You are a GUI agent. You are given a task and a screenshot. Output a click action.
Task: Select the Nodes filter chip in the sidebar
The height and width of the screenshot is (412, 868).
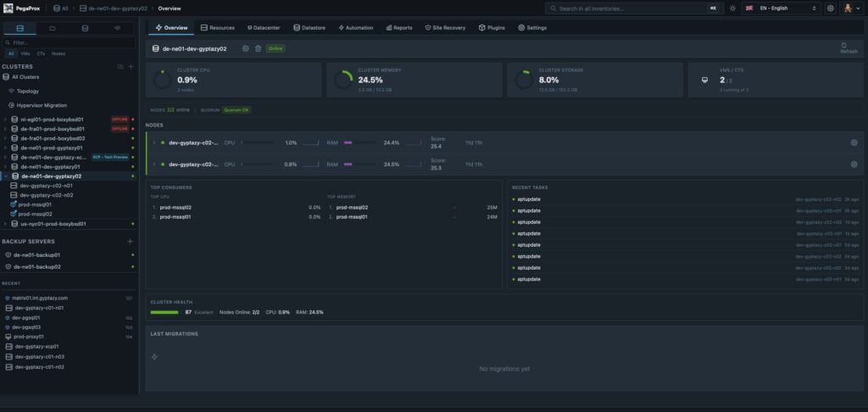coord(58,53)
